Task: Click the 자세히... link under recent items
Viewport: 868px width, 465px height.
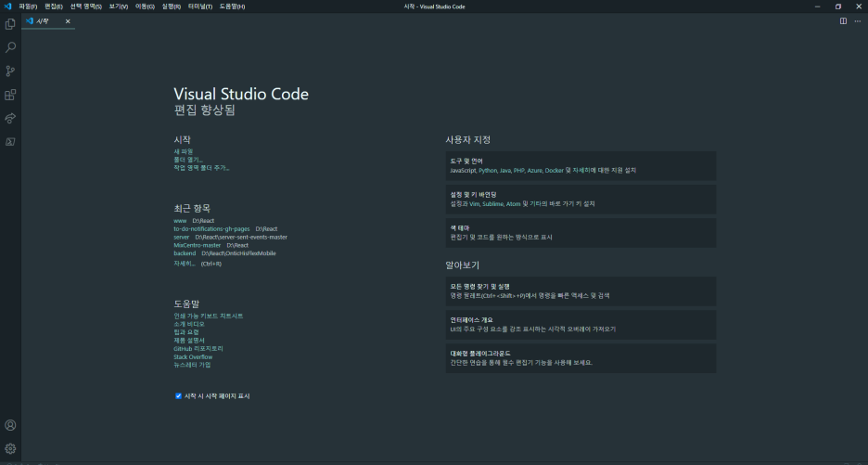Action: click(x=185, y=264)
